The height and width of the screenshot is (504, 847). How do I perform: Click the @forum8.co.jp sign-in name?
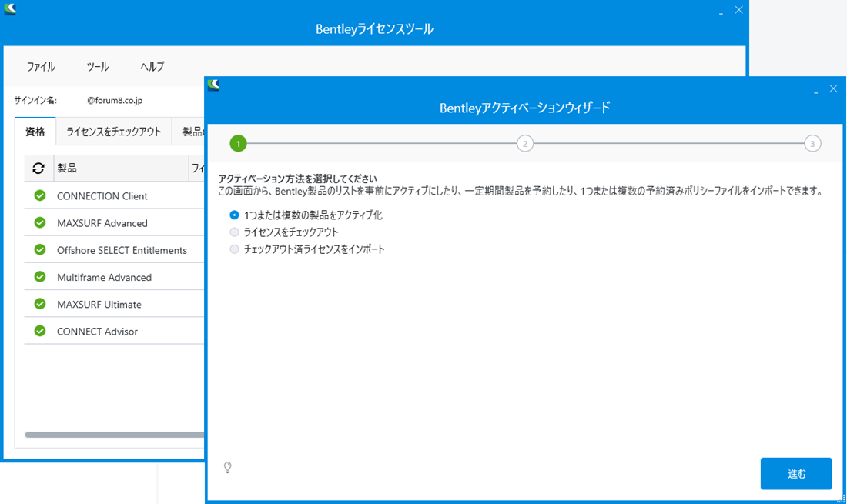click(x=115, y=100)
